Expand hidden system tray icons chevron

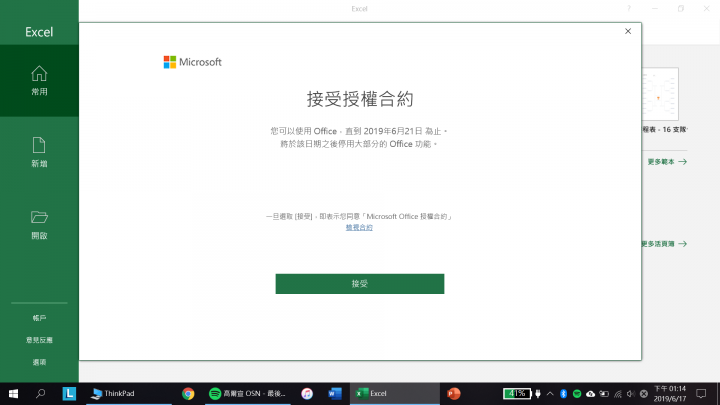(550, 394)
